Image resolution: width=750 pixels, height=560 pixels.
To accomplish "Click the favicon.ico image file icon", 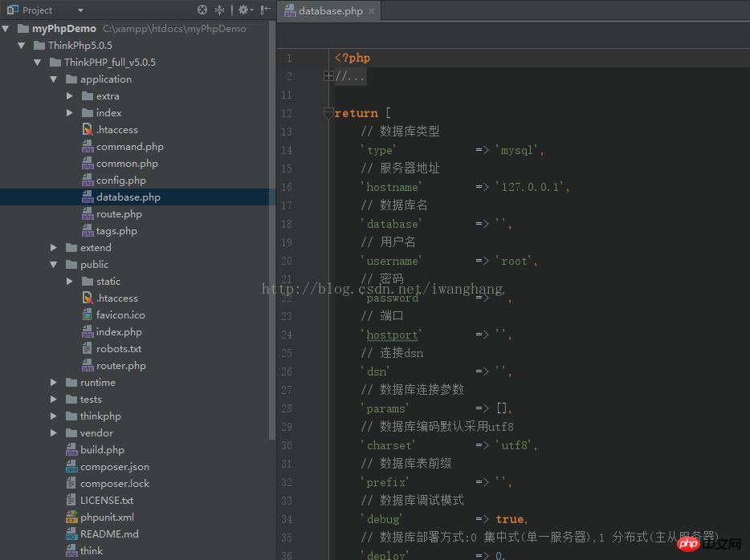I will click(87, 314).
